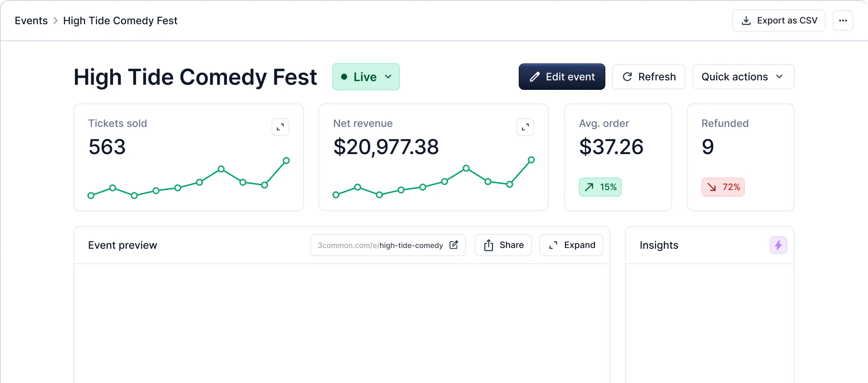Click the Edit event button
Screen dimensions: 868x383
(562, 77)
